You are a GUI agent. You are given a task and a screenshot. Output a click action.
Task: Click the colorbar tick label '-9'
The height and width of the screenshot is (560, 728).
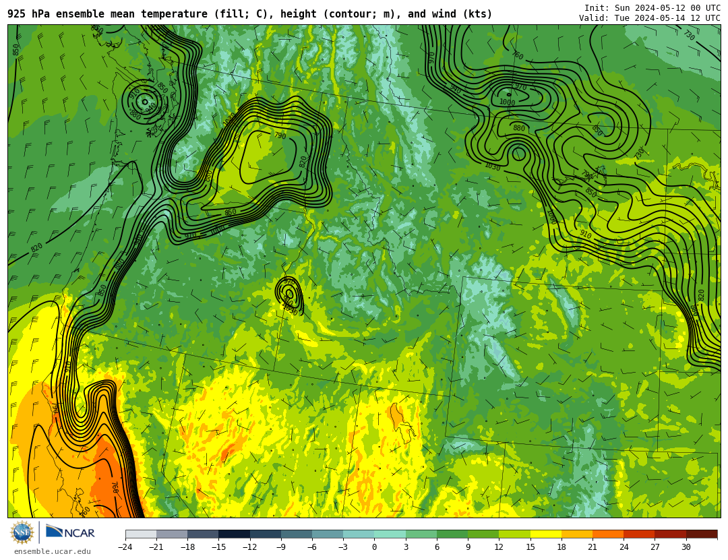coord(280,547)
